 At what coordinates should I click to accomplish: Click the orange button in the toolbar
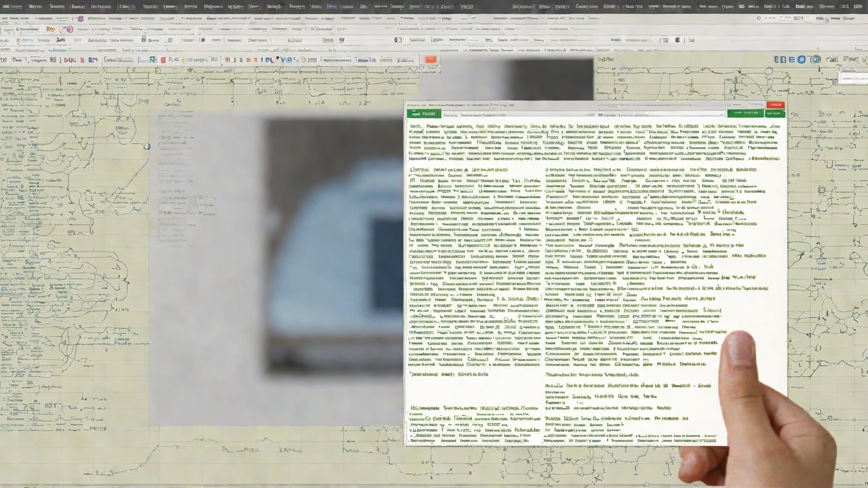pyautogui.click(x=430, y=60)
